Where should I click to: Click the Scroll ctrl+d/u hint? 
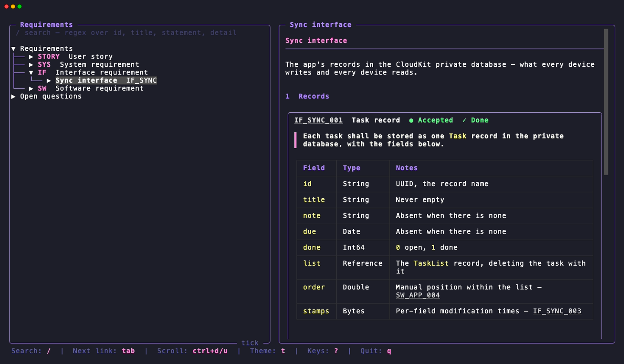click(x=192, y=351)
